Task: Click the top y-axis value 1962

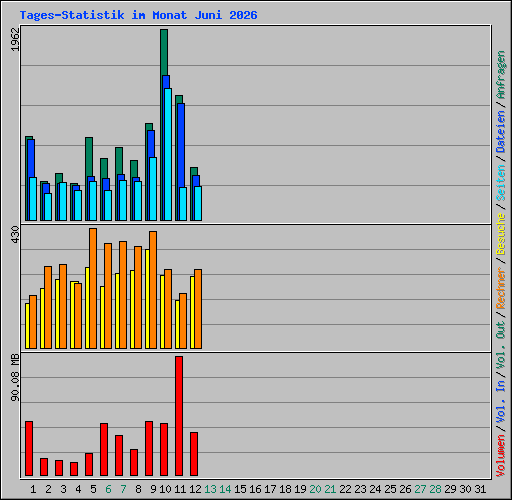Action: click(15, 39)
